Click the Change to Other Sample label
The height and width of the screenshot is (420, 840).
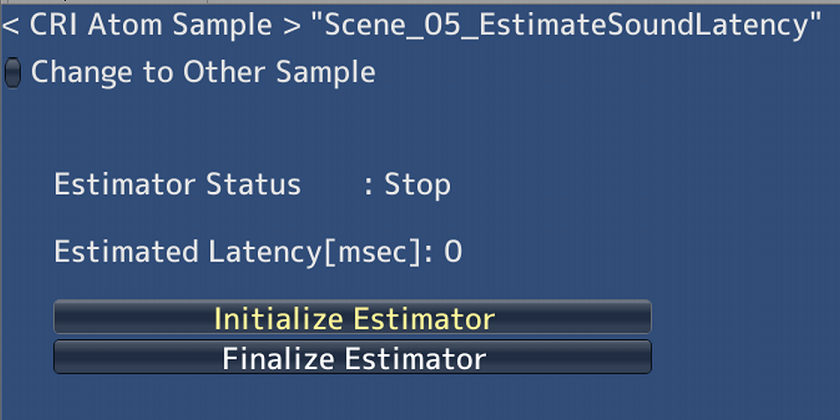pos(204,73)
